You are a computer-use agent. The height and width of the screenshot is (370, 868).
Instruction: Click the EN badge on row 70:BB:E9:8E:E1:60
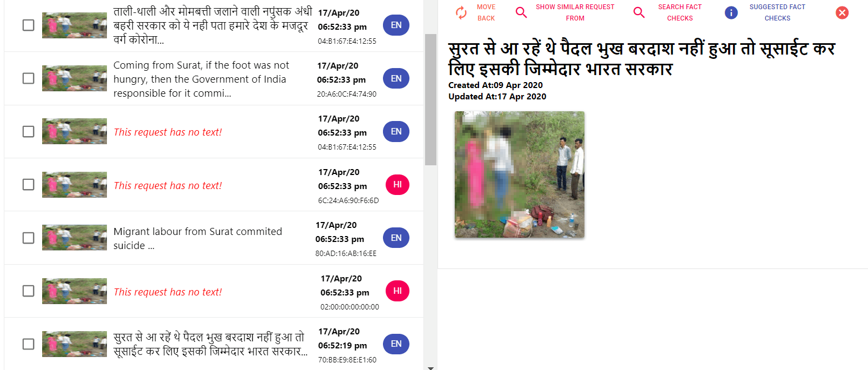396,344
